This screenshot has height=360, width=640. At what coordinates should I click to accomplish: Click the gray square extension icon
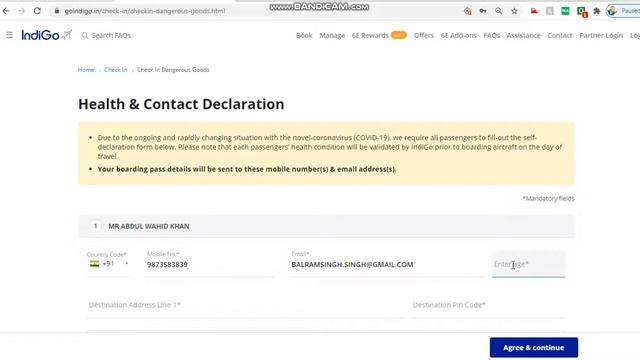550,11
